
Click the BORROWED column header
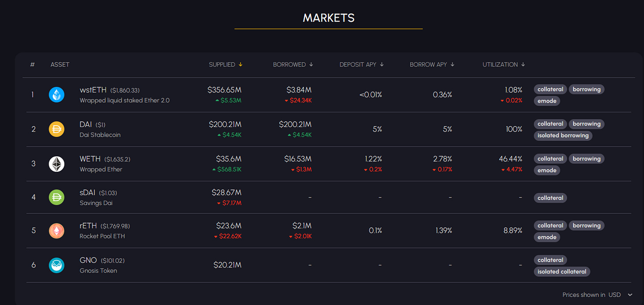coord(289,65)
